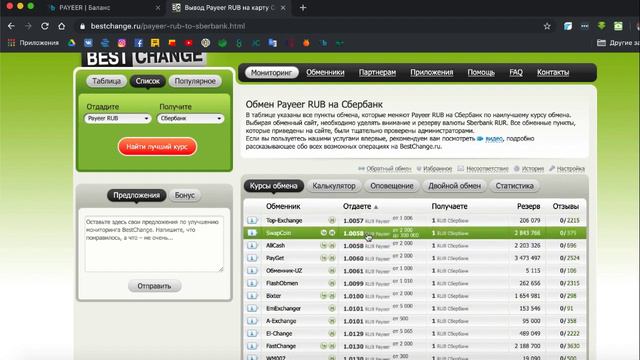This screenshot has width=640, height=360.
Task: Open browser home page
Action: coord(62,26)
